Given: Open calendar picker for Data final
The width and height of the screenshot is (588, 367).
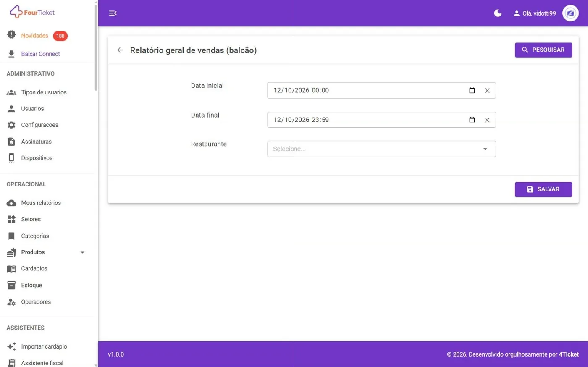Looking at the screenshot, I should point(472,120).
